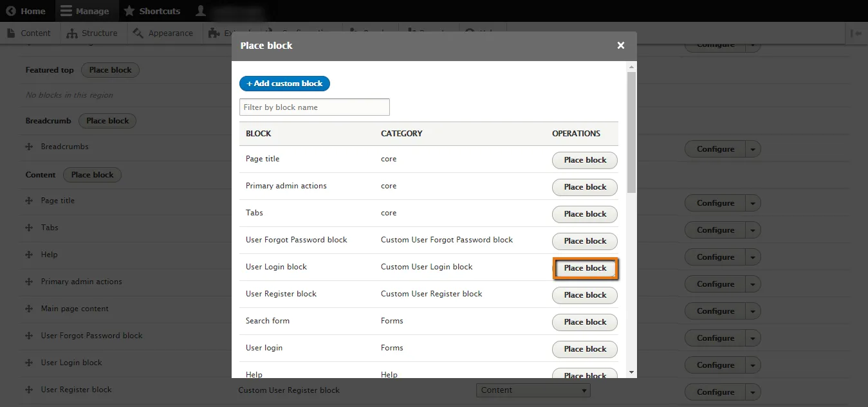Viewport: 868px width, 407px height.
Task: Place the Search form block
Action: 585,322
